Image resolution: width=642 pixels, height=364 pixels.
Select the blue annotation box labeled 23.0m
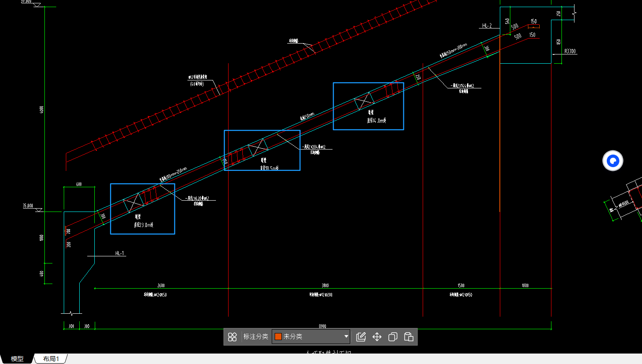(x=143, y=209)
